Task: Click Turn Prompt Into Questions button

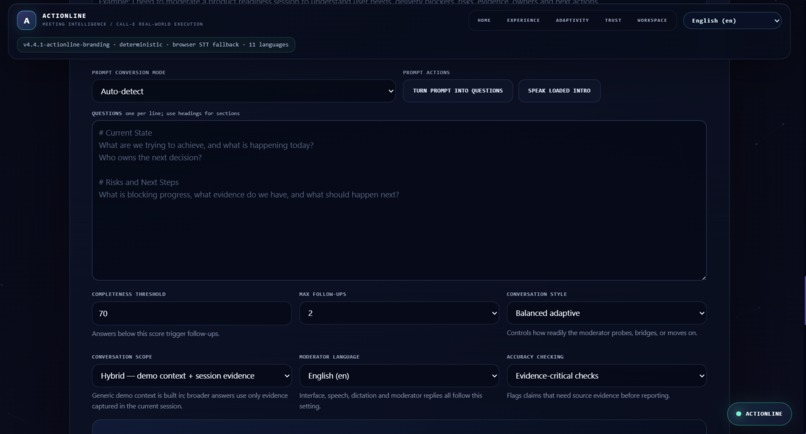Action: coord(457,91)
